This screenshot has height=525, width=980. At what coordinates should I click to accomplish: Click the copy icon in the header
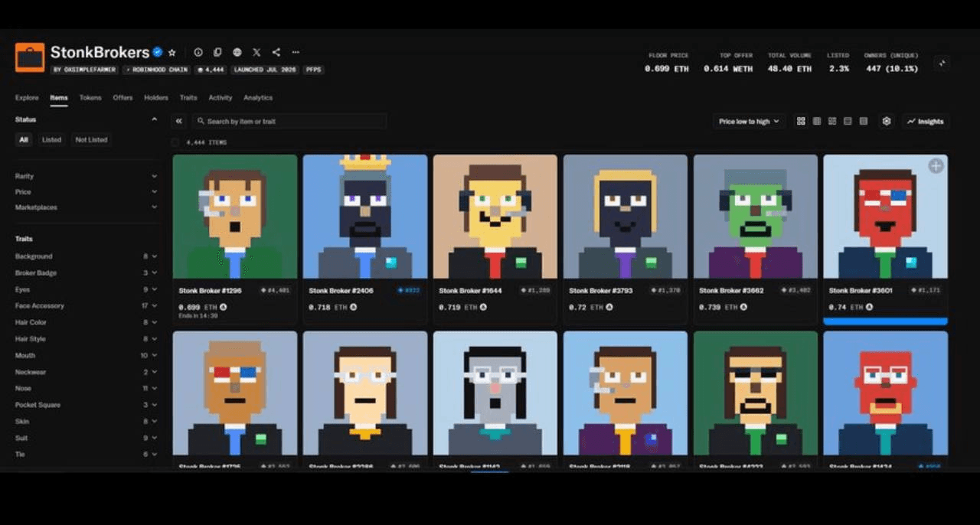click(x=217, y=52)
